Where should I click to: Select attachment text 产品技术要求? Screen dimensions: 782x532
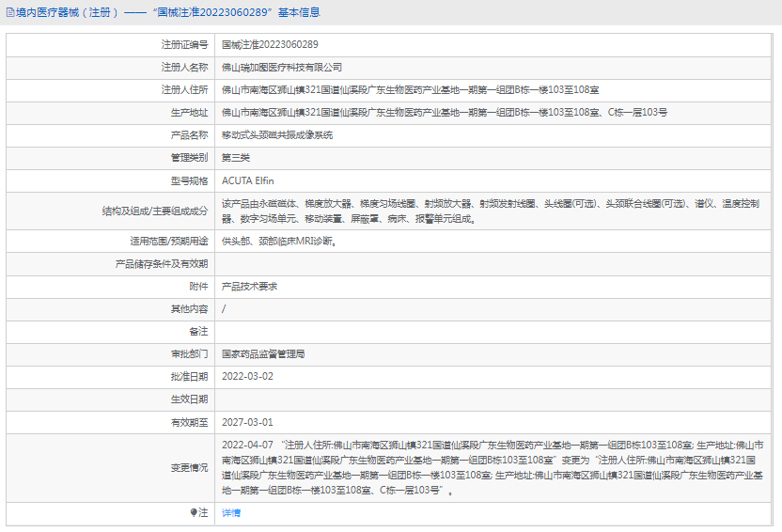(x=249, y=286)
